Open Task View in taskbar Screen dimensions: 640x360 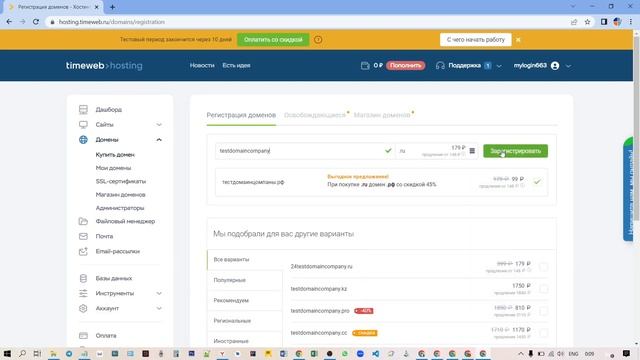point(37,353)
